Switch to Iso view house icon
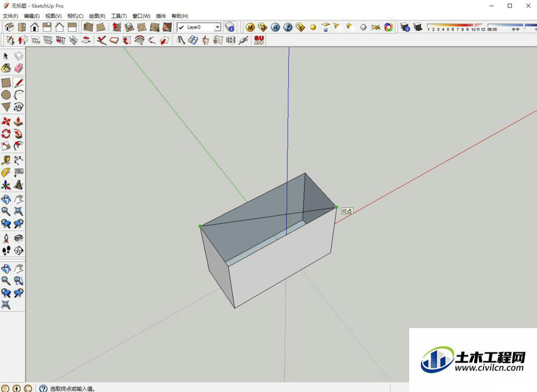 [x=9, y=27]
